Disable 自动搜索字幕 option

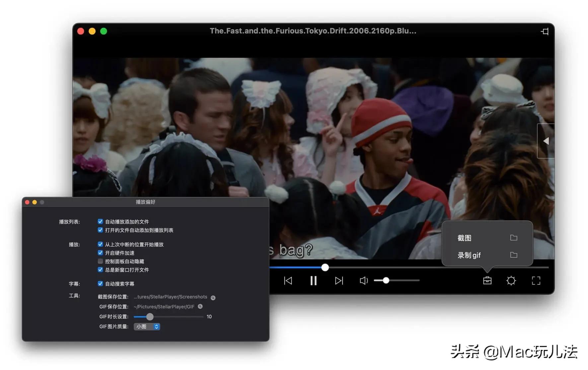coord(100,283)
